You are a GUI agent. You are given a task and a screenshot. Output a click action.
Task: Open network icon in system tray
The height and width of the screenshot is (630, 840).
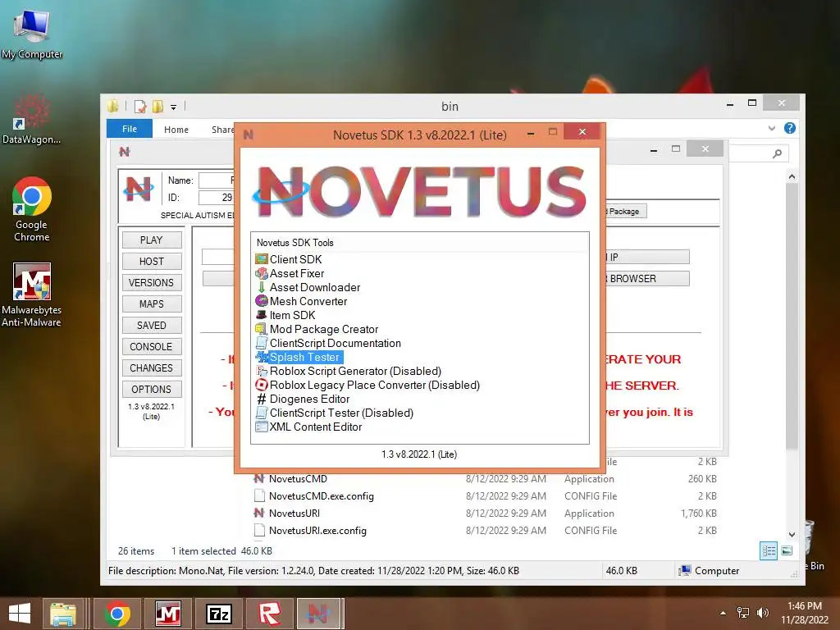pos(743,612)
